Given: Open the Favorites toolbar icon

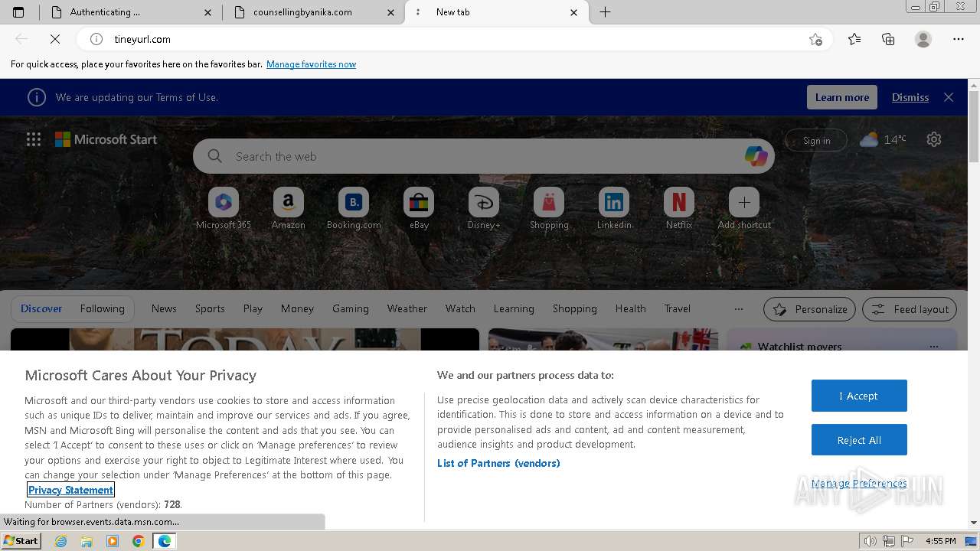Looking at the screenshot, I should click(x=854, y=39).
